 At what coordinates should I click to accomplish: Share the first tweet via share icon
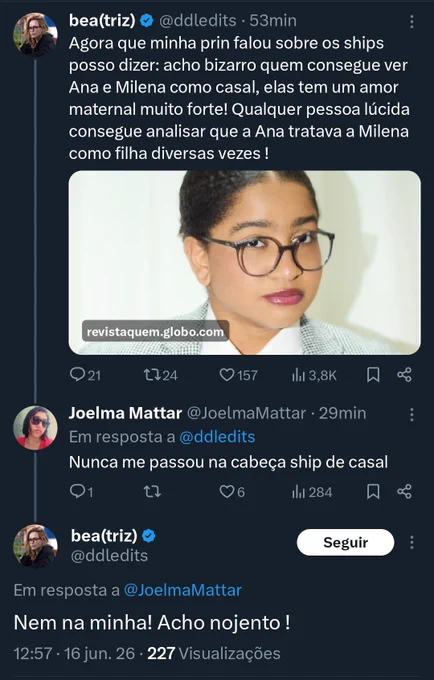(404, 375)
